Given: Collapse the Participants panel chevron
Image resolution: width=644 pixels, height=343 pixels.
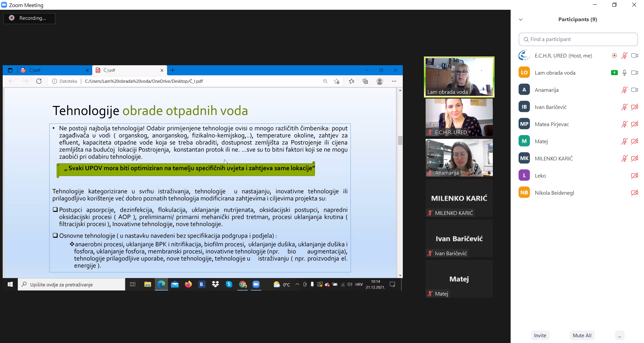Looking at the screenshot, I should (521, 20).
